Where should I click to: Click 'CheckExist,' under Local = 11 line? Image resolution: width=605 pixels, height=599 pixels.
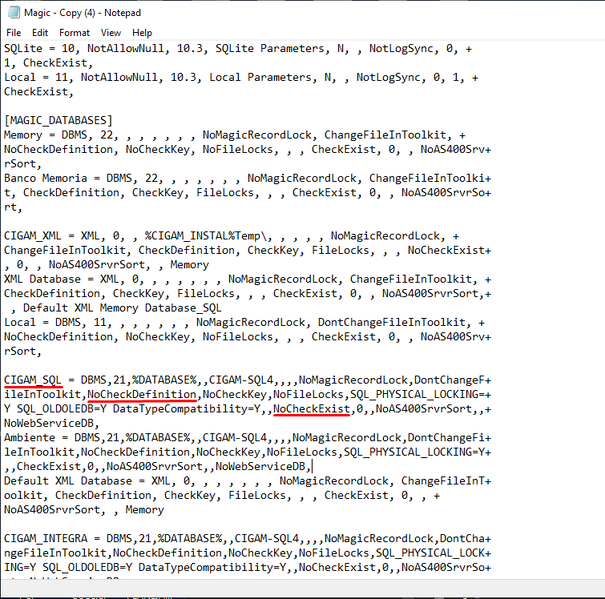coord(39,92)
